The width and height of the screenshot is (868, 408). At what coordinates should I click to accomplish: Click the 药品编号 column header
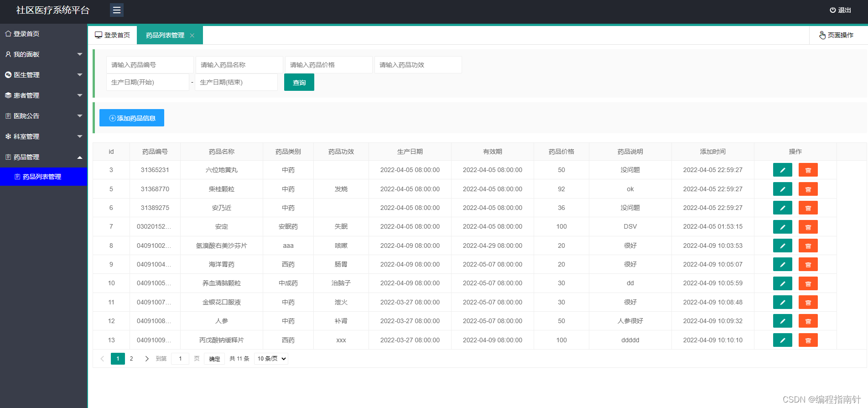[x=155, y=152]
